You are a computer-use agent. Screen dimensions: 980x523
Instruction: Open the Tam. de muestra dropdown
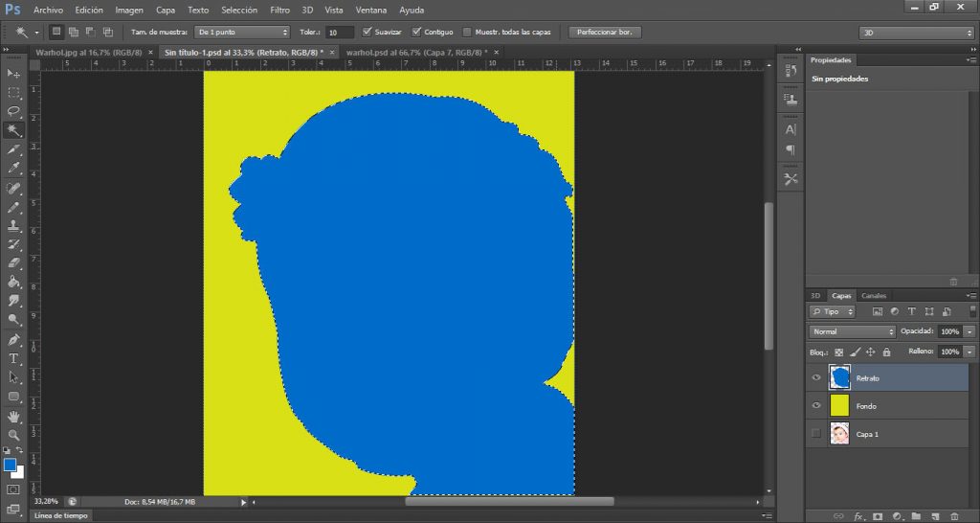243,32
